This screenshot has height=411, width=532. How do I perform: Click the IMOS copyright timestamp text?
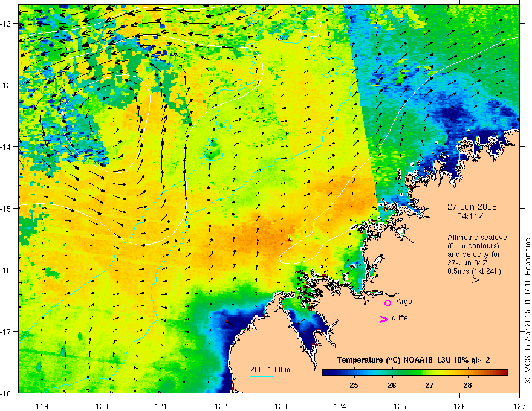pos(527,311)
